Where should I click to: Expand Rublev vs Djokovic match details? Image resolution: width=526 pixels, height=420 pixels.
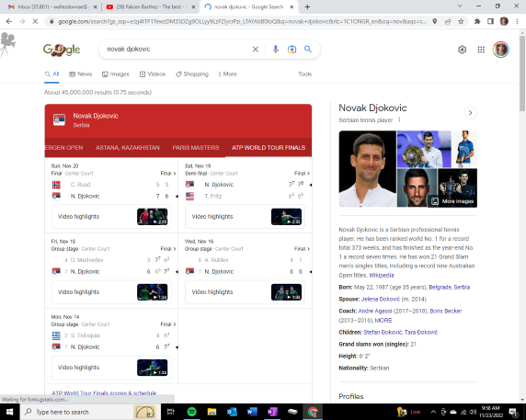(302, 249)
